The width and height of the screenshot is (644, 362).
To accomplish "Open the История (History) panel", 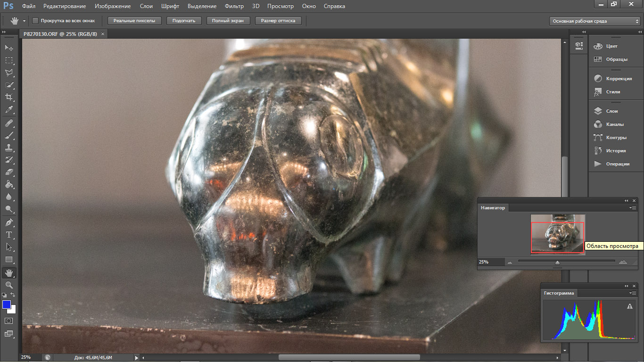I will pos(616,151).
